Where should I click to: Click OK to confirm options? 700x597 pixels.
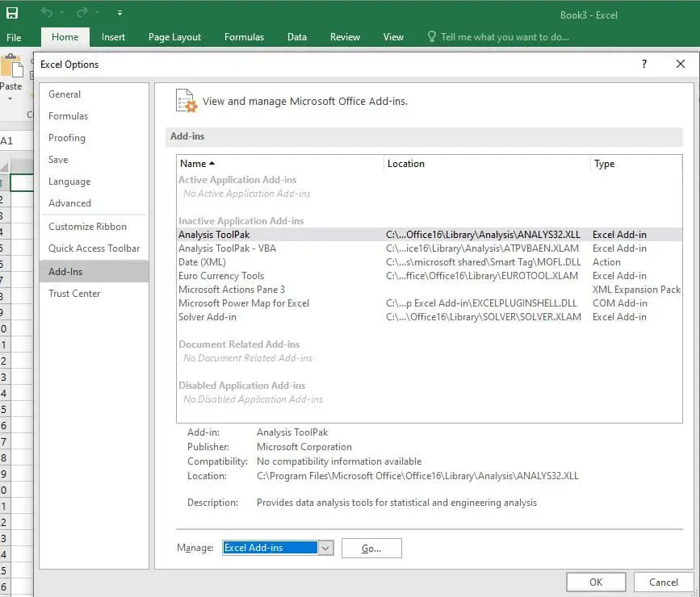click(x=596, y=582)
